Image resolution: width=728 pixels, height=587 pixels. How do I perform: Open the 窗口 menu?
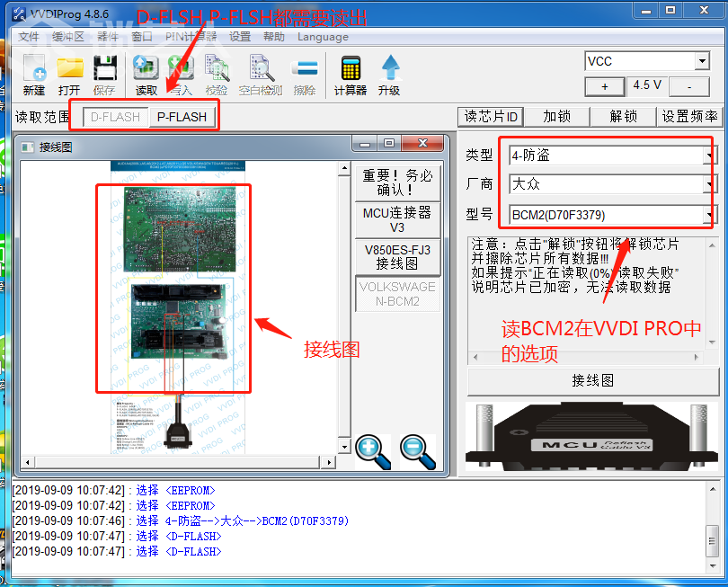[x=142, y=37]
